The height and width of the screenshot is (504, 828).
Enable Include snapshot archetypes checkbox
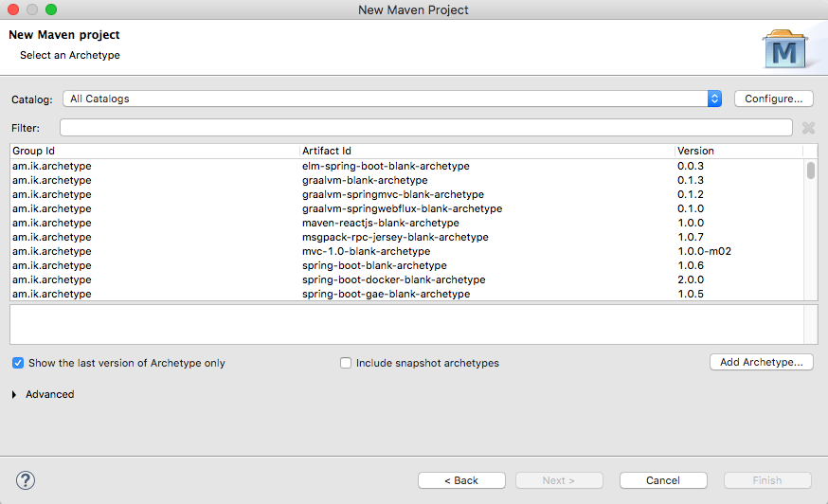point(346,363)
